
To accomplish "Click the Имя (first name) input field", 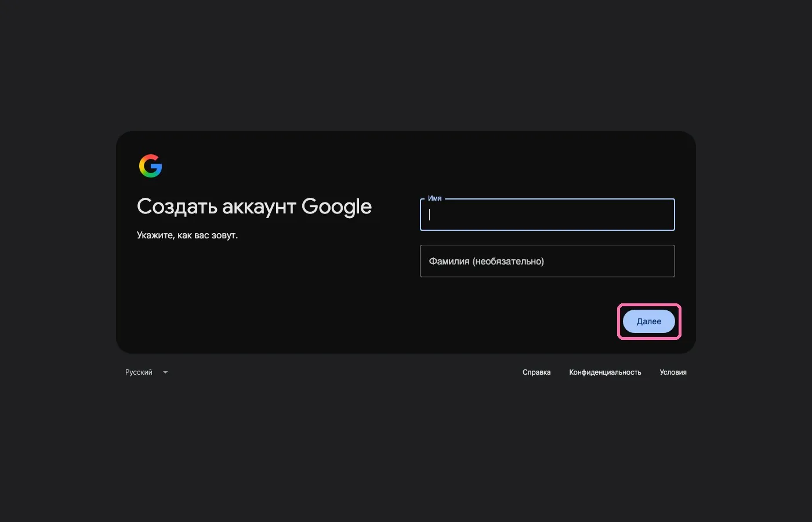I will [x=547, y=215].
